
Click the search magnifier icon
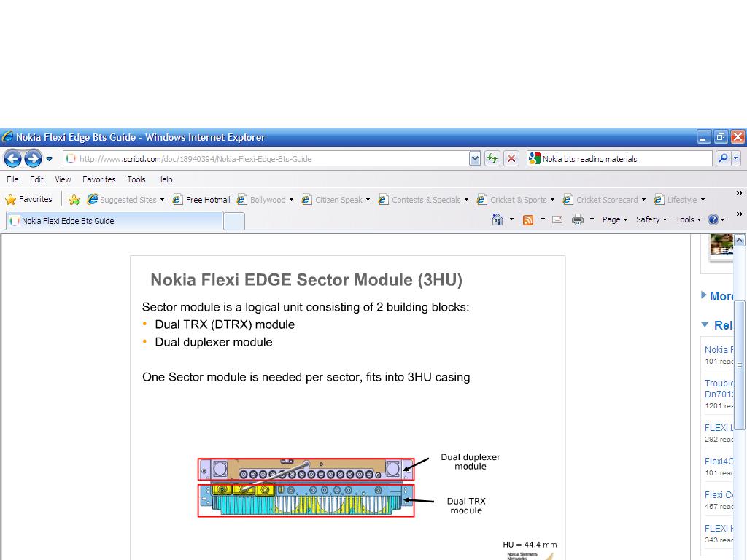coord(722,158)
